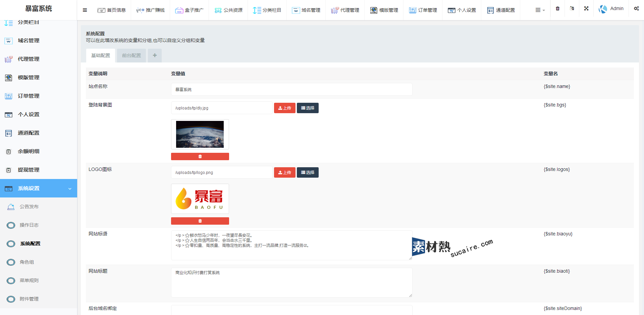Toggle sidebar with the hamburger menu icon
The image size is (644, 315).
(85, 10)
